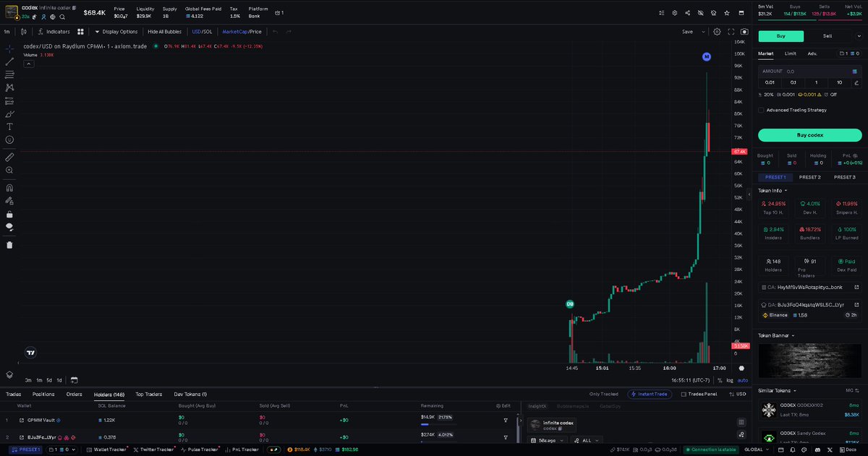Switch to the Adv. order tab

tap(812, 53)
